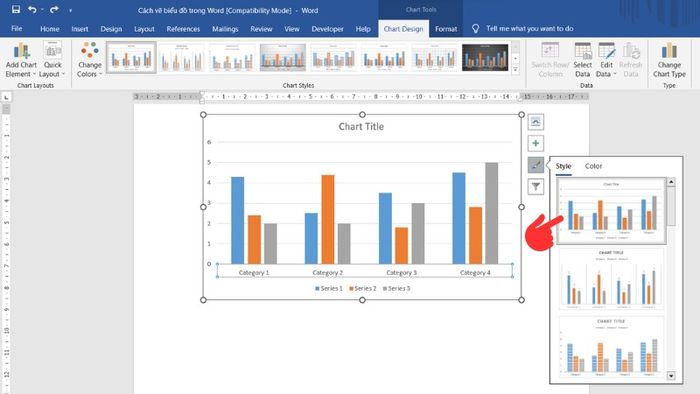Switch to the Home tab
The image size is (700, 394).
click(50, 29)
